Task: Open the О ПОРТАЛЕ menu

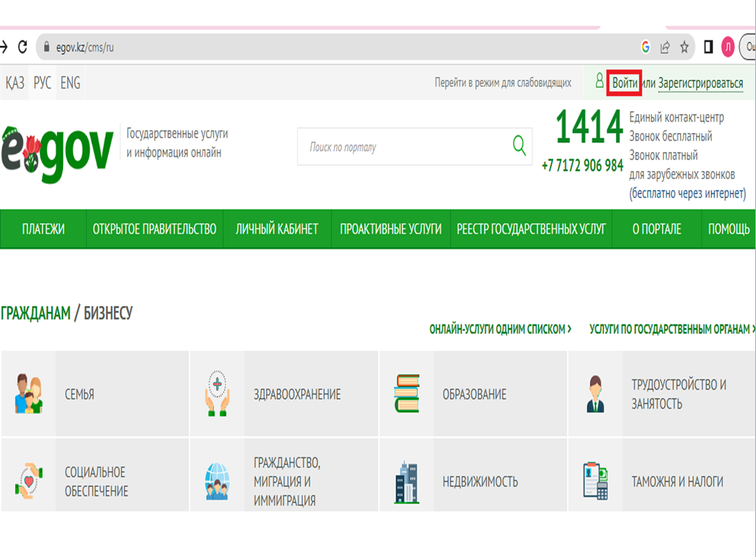Action: (656, 229)
